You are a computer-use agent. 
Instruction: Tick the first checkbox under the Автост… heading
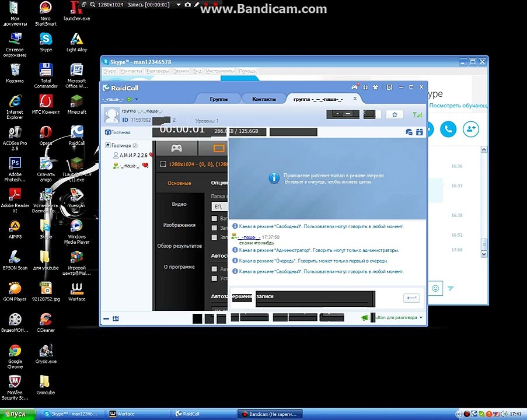(214, 269)
